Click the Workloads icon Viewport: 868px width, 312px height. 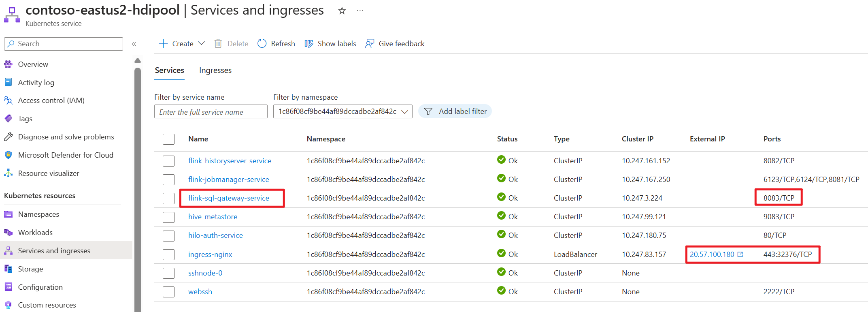(8, 232)
